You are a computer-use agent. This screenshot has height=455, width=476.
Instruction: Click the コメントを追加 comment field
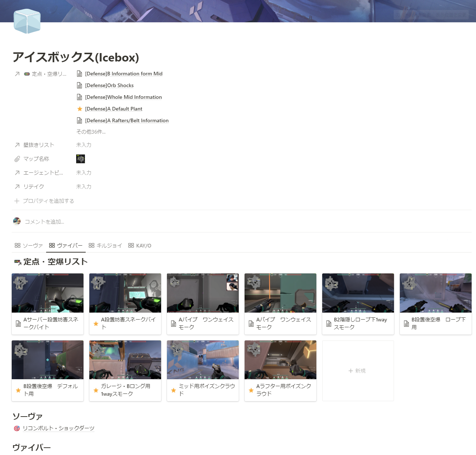[44, 221]
